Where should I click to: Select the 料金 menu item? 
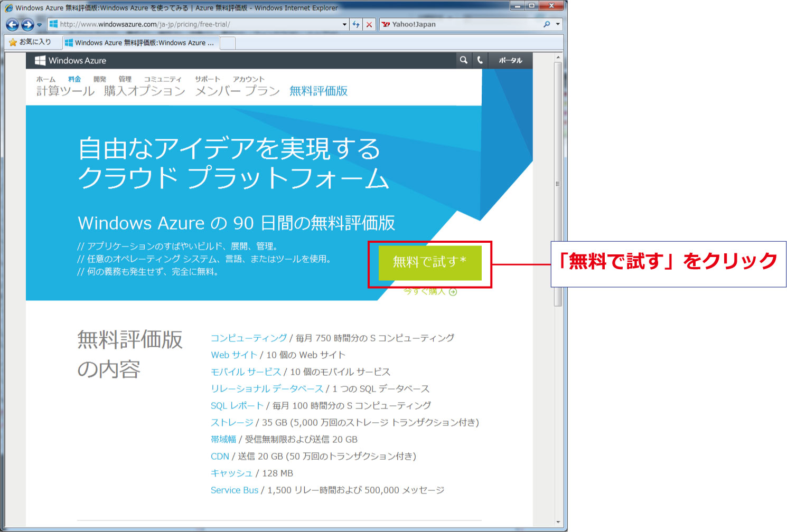[74, 79]
